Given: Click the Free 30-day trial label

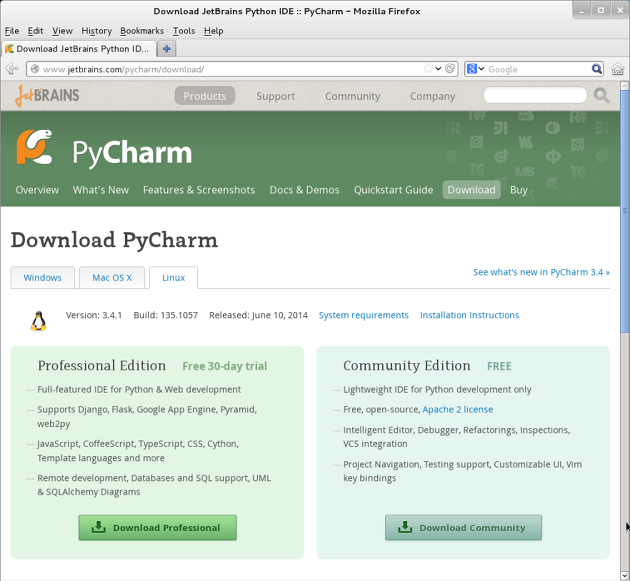Looking at the screenshot, I should (x=225, y=366).
